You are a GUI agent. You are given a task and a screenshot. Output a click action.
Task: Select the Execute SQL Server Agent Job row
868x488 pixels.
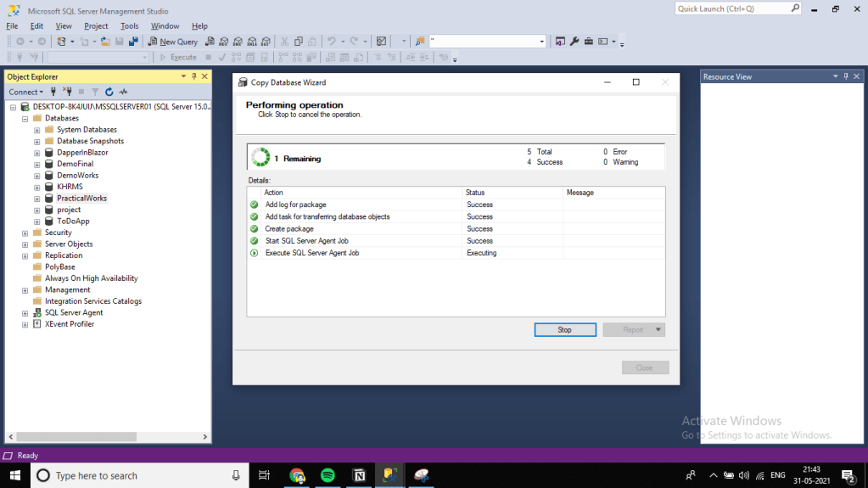(311, 253)
